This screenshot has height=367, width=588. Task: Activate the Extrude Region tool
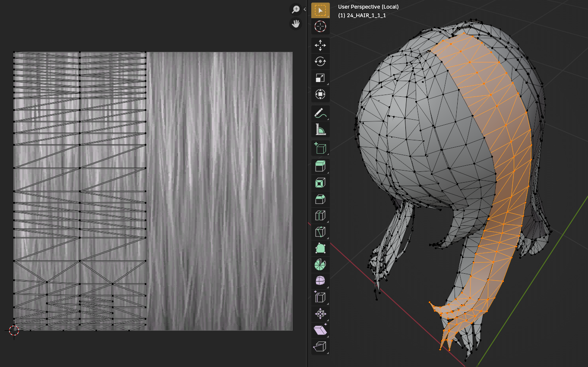pos(320,167)
